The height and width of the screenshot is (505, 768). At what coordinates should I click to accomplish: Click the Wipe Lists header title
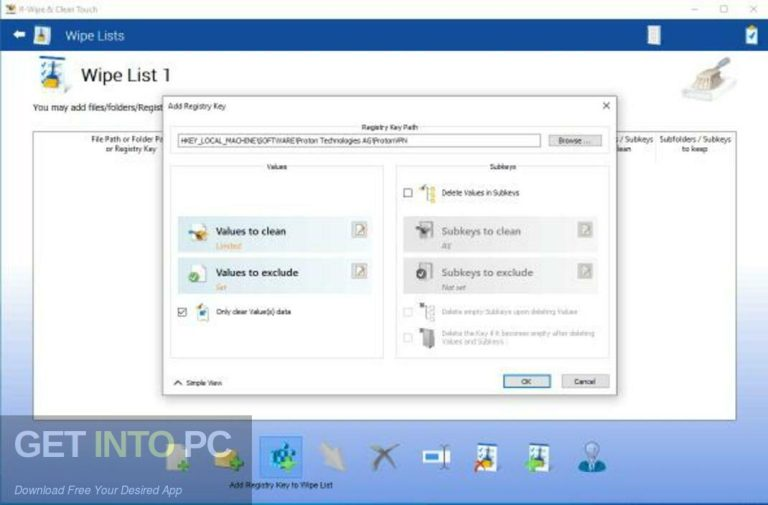95,36
